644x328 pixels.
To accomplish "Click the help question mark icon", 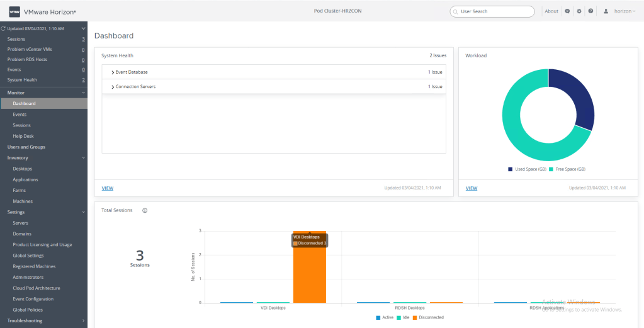I will coord(590,11).
